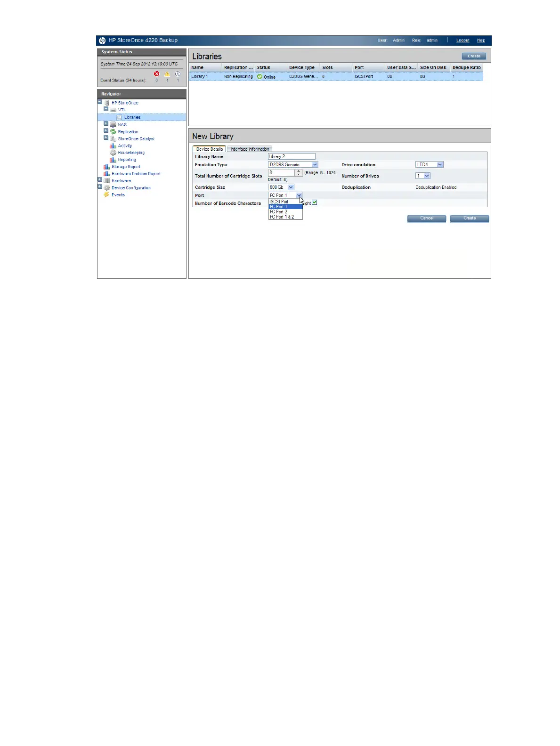Screen dimensions: 560x746
Task: Increase cartridge slots with up stepper arrow
Action: coord(299,171)
